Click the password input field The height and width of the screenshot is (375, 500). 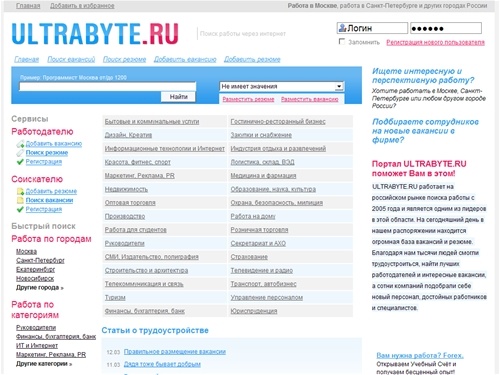coord(446,28)
